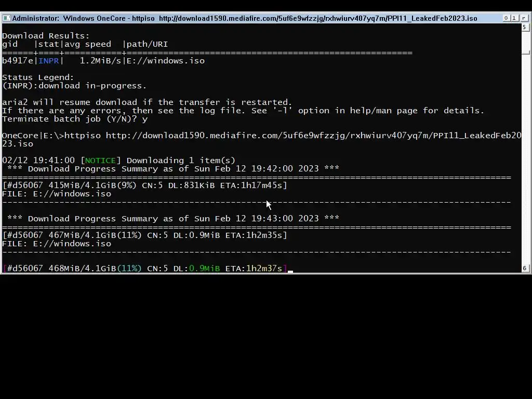The image size is (532, 399).
Task: Click 'Downloading 1 item(s)' text
Action: pos(181,161)
